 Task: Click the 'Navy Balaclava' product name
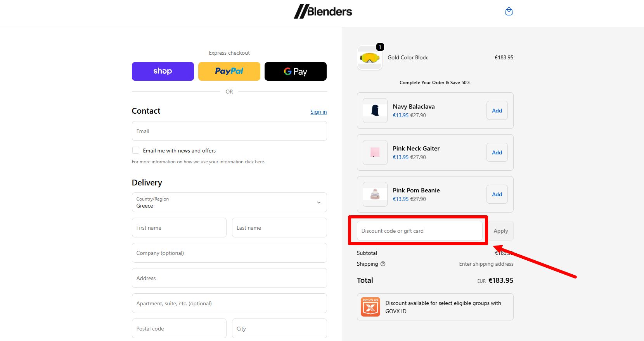pyautogui.click(x=414, y=106)
